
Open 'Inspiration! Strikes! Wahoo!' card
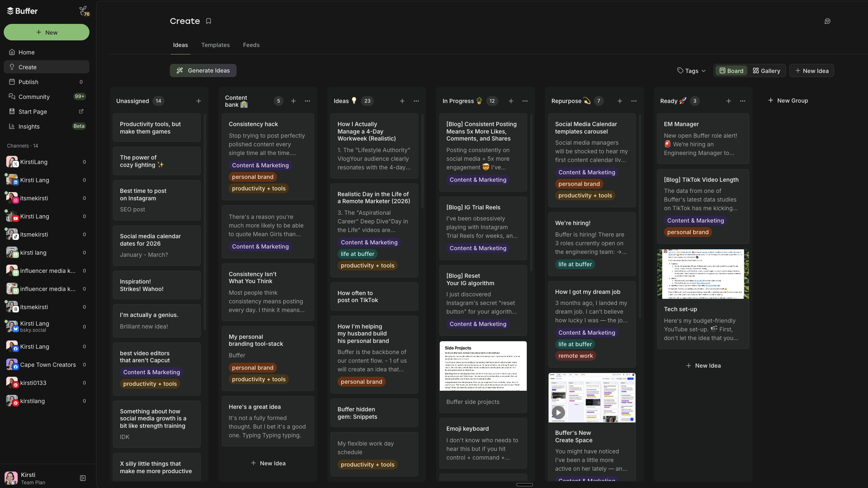click(x=157, y=285)
